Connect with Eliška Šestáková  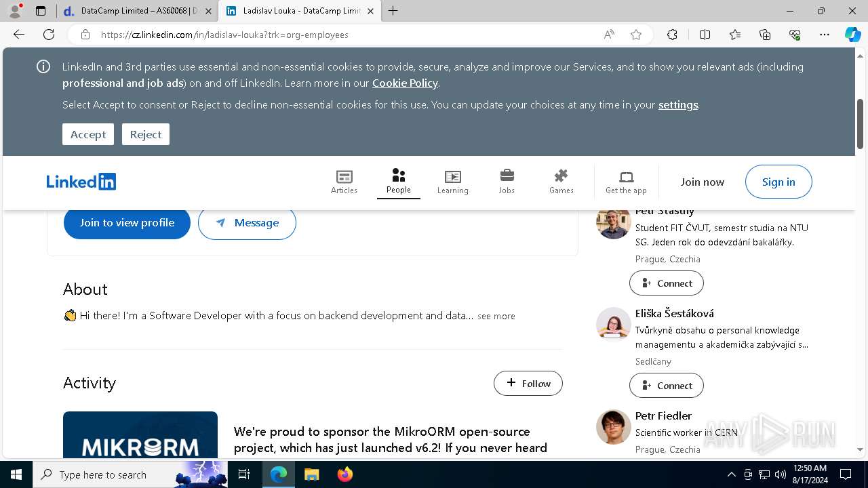(667, 386)
